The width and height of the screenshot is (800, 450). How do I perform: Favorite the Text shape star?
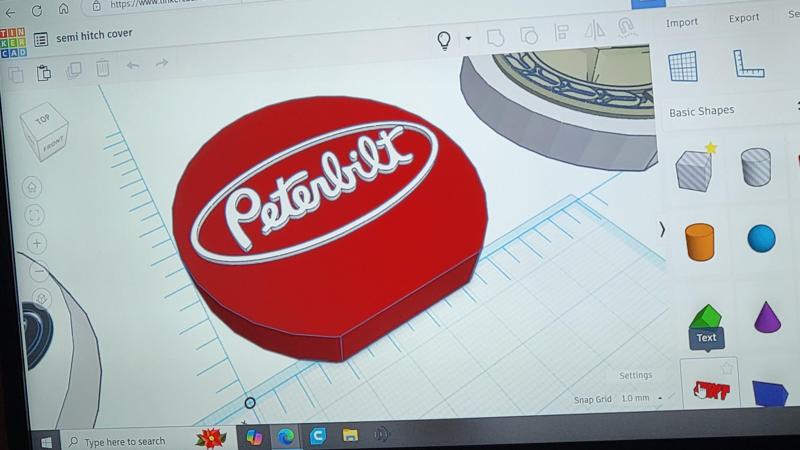click(727, 367)
